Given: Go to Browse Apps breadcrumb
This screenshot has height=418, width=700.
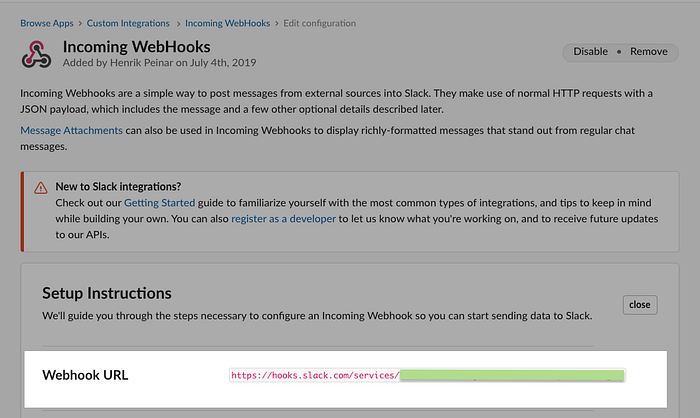Looking at the screenshot, I should 47,23.
